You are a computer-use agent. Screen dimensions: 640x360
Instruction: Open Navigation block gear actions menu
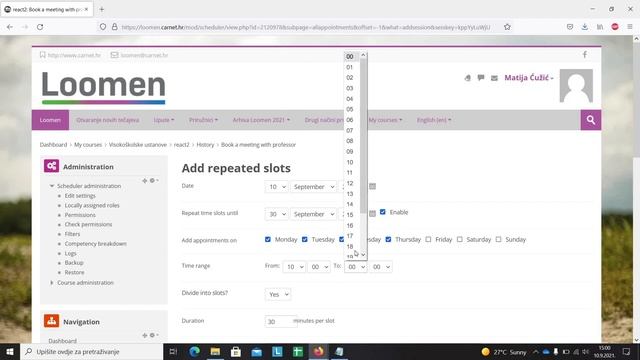tap(153, 335)
